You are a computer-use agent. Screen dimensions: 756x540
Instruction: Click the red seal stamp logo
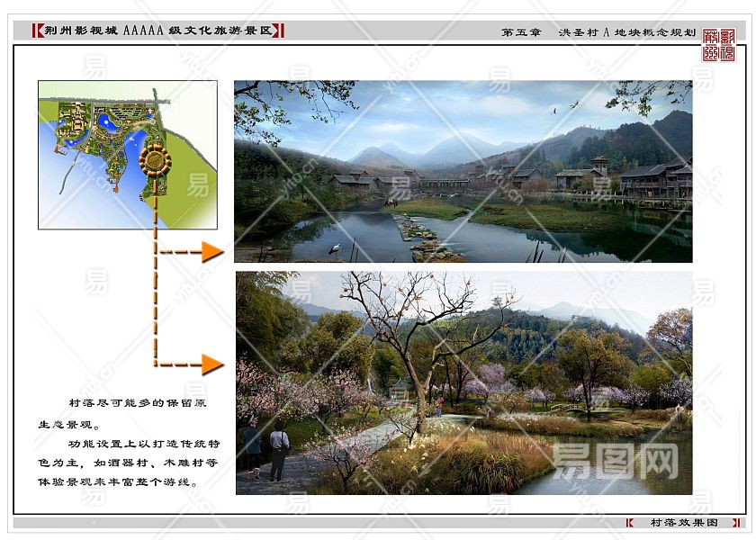pos(718,45)
